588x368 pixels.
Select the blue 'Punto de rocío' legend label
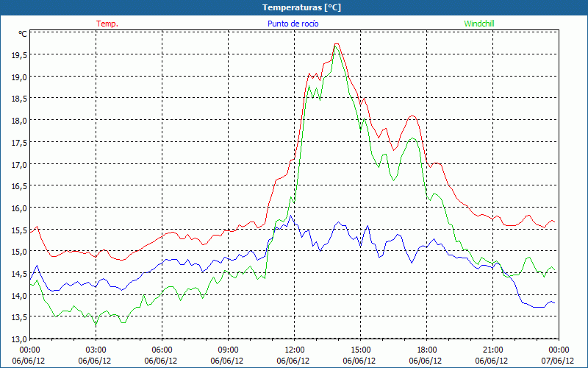click(x=293, y=24)
